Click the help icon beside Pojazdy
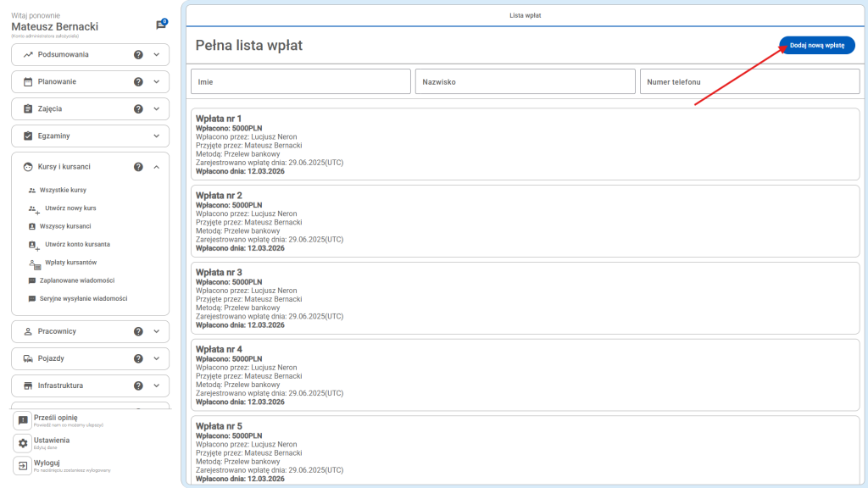 [138, 358]
